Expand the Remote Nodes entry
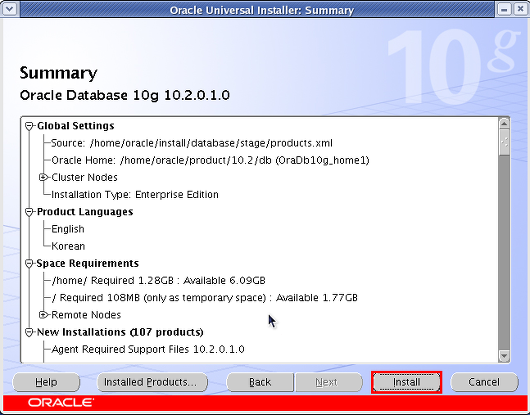 [x=43, y=315]
